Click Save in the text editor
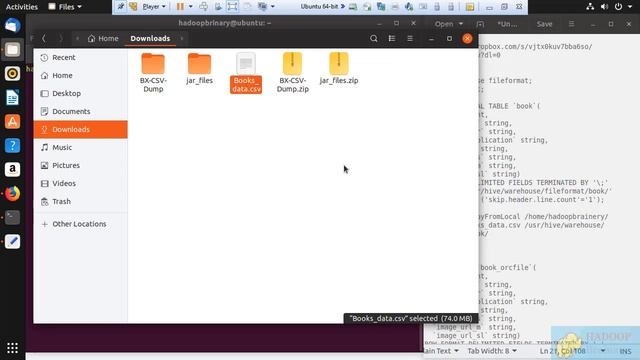This screenshot has height=360, width=640. (544, 24)
